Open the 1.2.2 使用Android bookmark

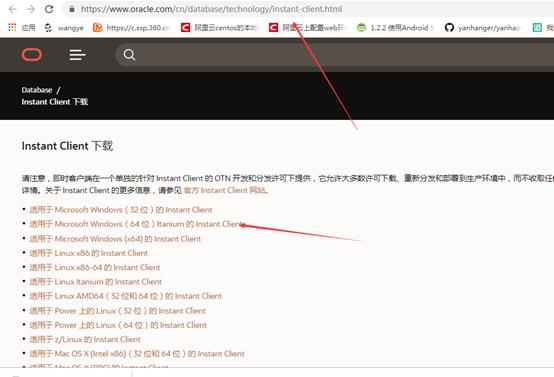point(395,28)
